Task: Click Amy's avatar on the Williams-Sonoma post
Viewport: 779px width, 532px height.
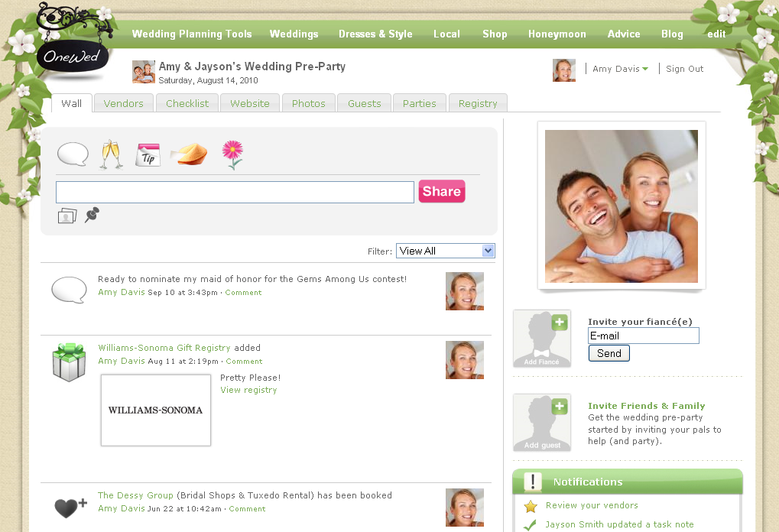Action: (465, 360)
